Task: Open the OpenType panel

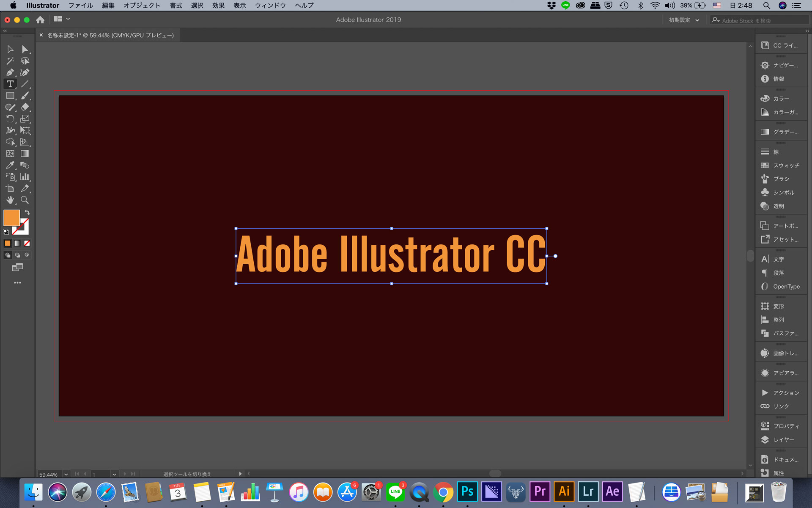Action: pyautogui.click(x=781, y=287)
